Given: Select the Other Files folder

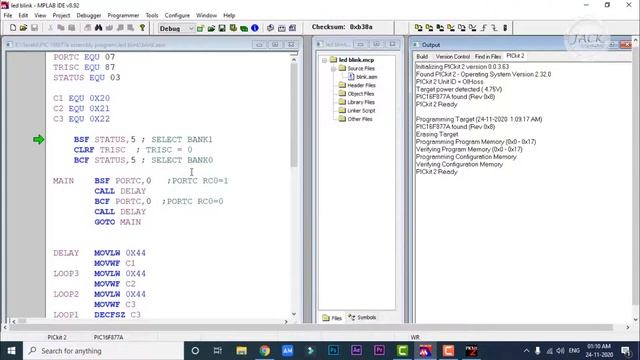Looking at the screenshot, I should [356, 119].
